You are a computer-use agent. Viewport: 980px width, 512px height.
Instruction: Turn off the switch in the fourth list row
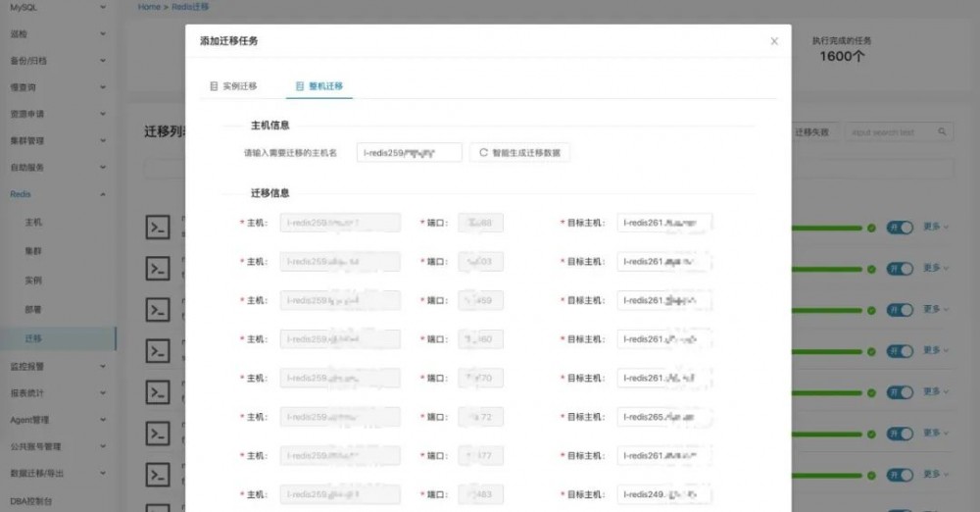point(900,351)
